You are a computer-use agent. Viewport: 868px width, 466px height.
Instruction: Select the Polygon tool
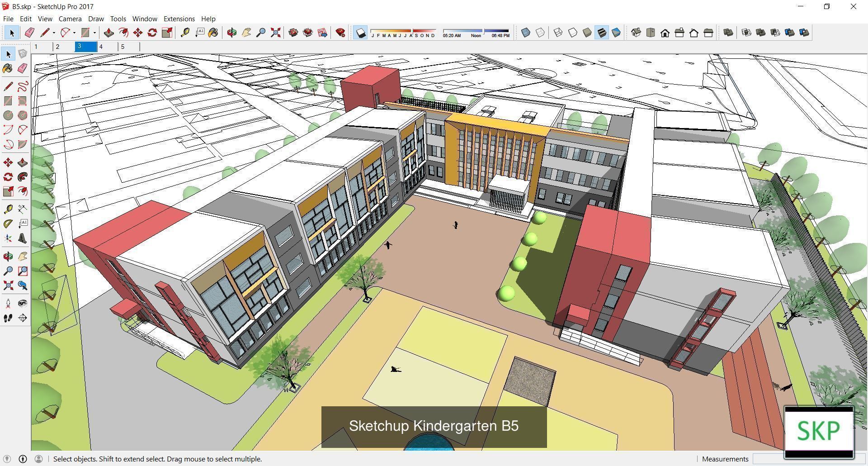click(x=22, y=115)
